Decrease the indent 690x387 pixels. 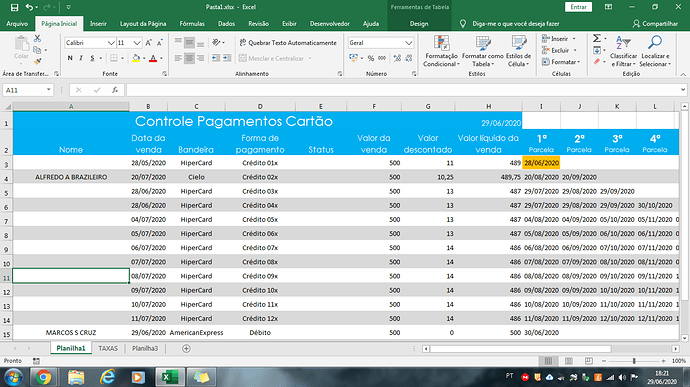216,58
